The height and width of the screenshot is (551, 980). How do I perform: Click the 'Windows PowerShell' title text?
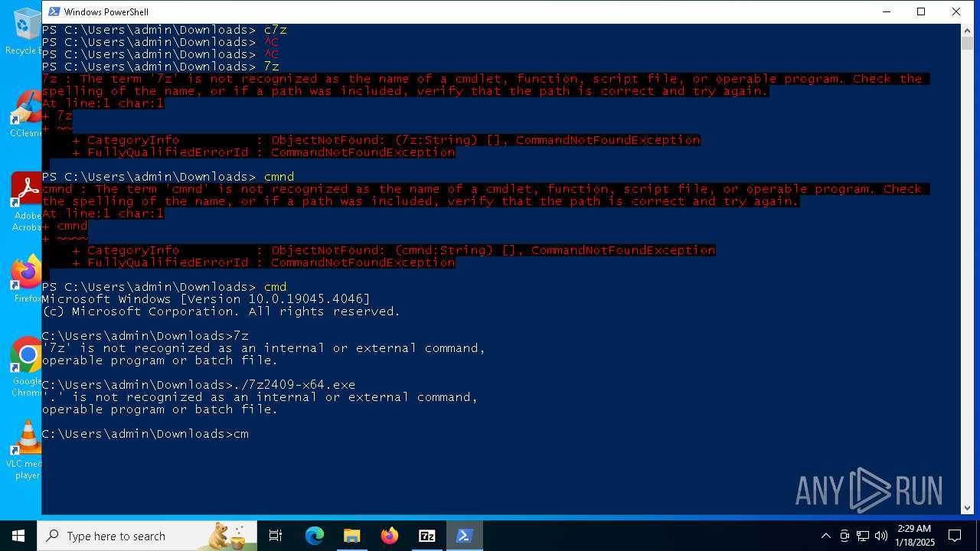click(x=106, y=11)
